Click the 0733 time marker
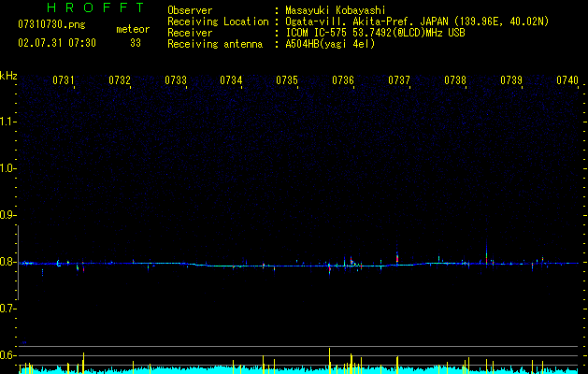 point(176,80)
